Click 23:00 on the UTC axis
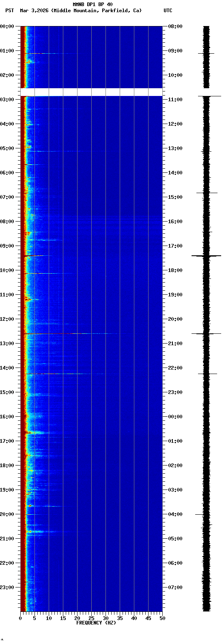This screenshot has height=644, width=224. click(175, 392)
